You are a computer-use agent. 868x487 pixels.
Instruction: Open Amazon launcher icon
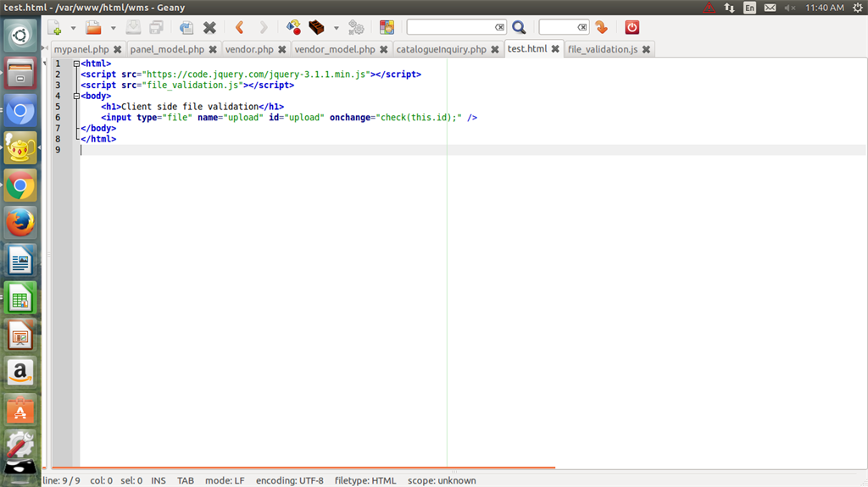point(20,373)
